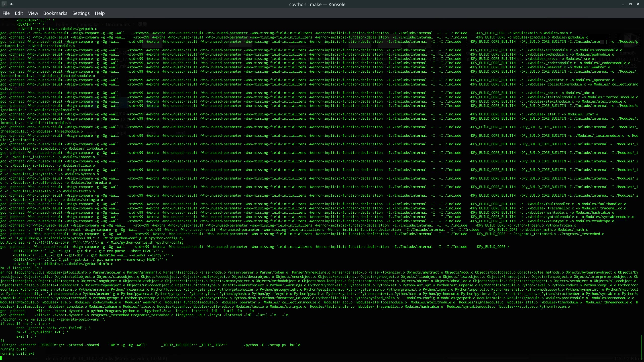The width and height of the screenshot is (644, 362).
Task: Click the green terminal cursor block
Action: [1, 358]
